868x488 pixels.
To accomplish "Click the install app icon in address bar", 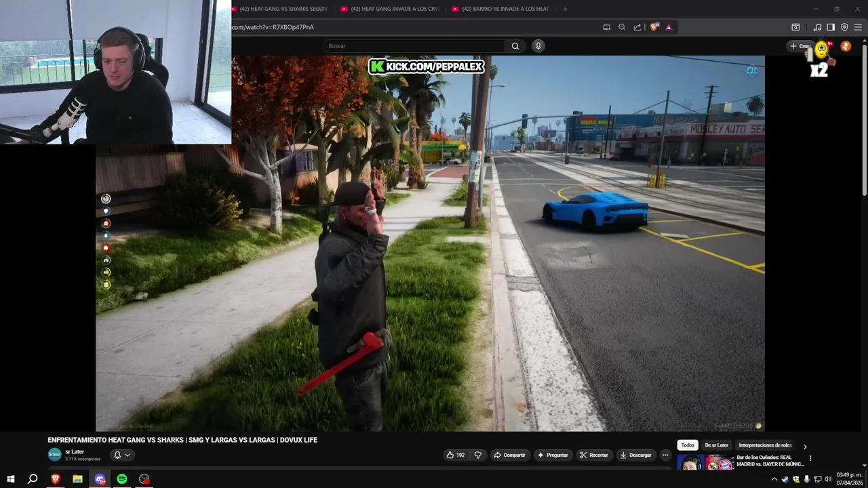I will (x=607, y=27).
